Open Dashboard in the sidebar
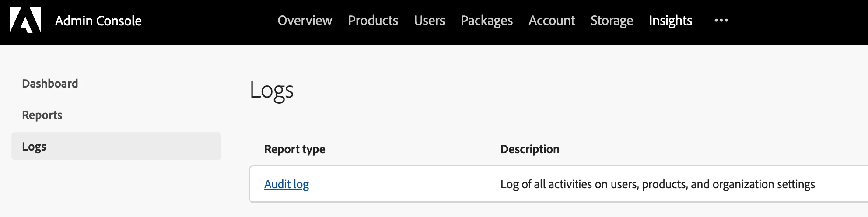 (x=50, y=83)
